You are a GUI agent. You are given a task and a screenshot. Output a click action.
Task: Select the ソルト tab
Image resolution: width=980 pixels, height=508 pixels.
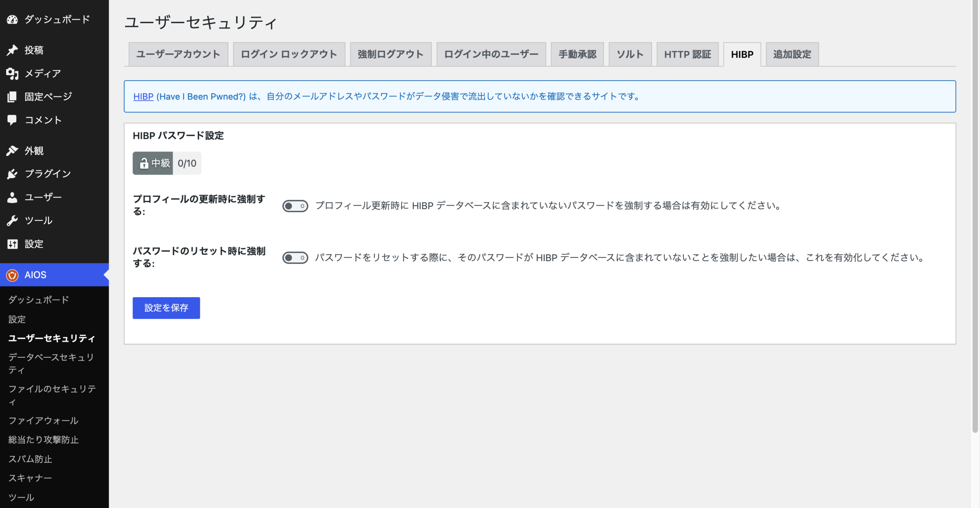pos(630,54)
